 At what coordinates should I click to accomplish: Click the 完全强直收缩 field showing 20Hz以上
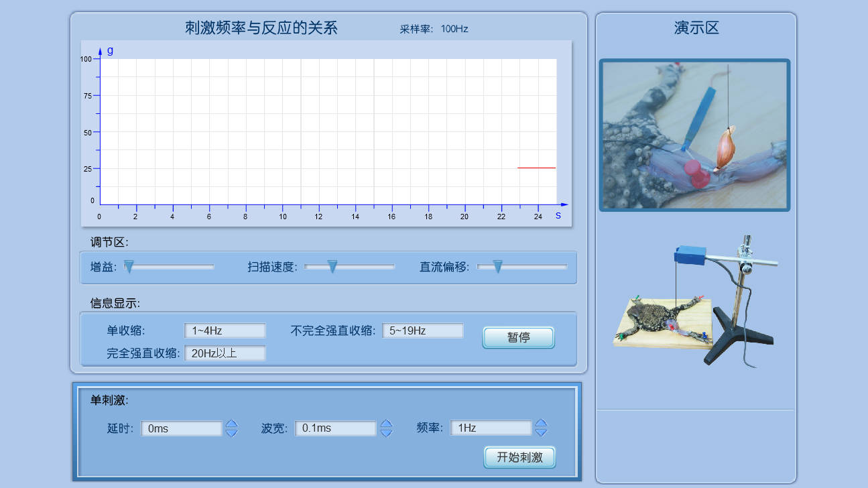pos(225,353)
